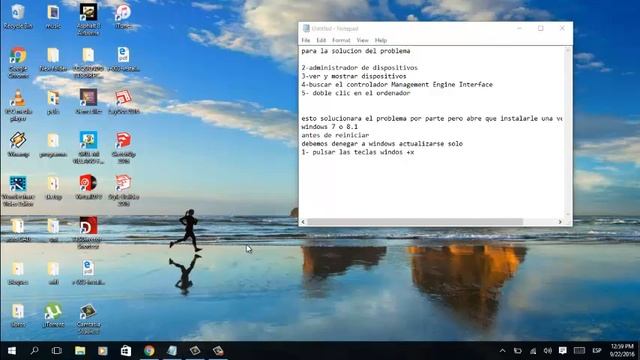Switch to Notepad via taskbar icon
This screenshot has width=640, height=360.
[172, 351]
